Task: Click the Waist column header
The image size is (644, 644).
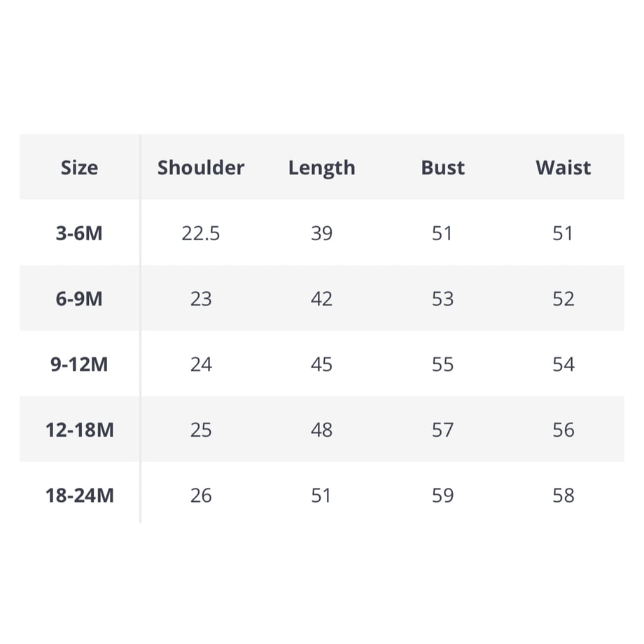Action: 563,167
